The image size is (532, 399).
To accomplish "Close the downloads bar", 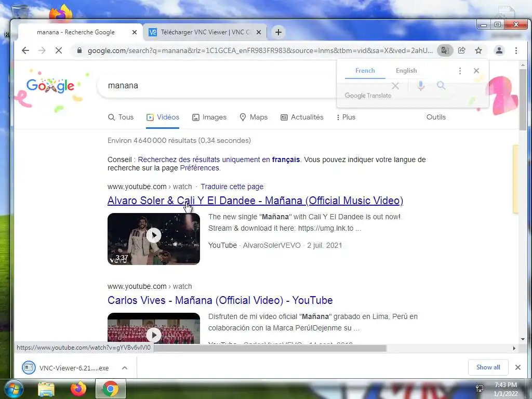I will tap(518, 367).
